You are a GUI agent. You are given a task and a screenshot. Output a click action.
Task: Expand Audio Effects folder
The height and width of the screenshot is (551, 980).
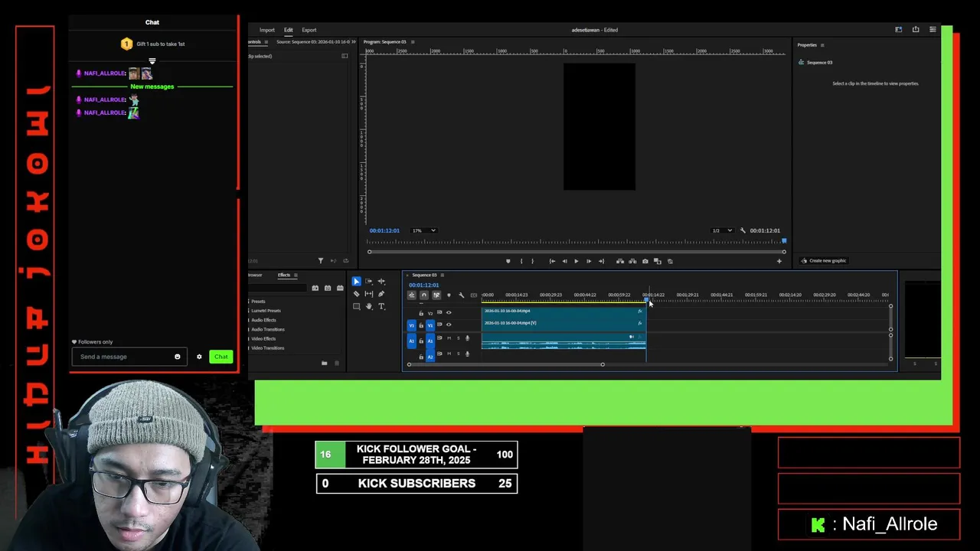[263, 320]
